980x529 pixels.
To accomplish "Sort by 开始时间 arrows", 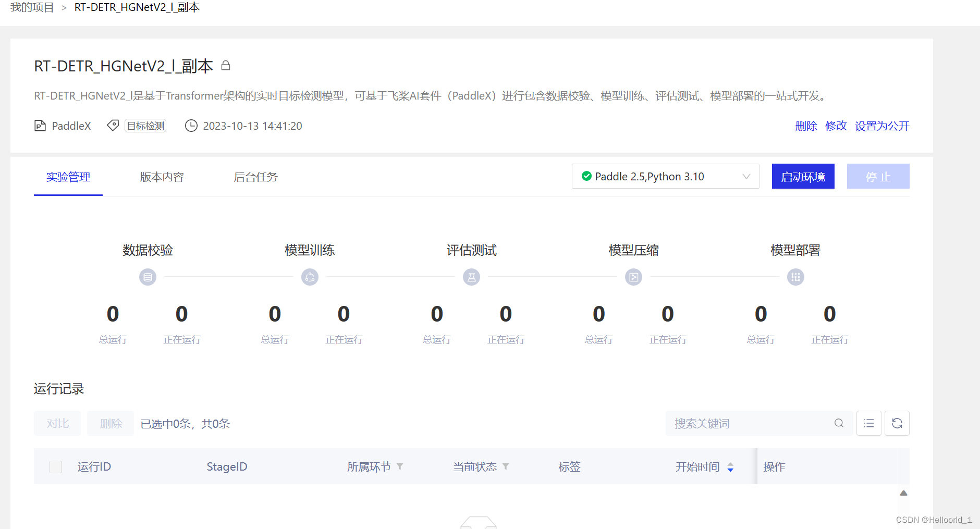I will tap(730, 467).
